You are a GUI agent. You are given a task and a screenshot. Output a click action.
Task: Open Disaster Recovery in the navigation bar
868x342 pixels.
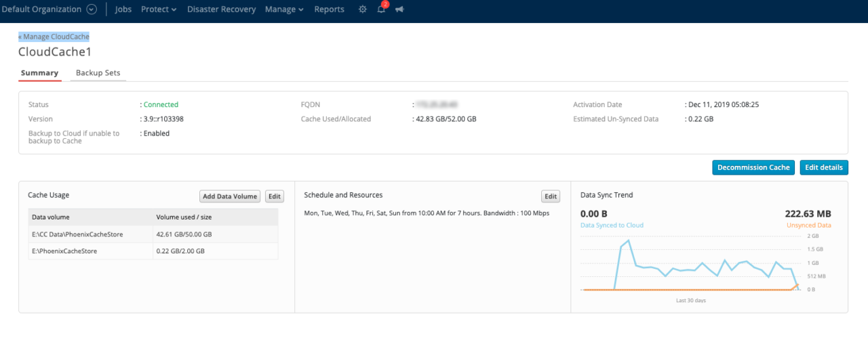click(x=221, y=9)
